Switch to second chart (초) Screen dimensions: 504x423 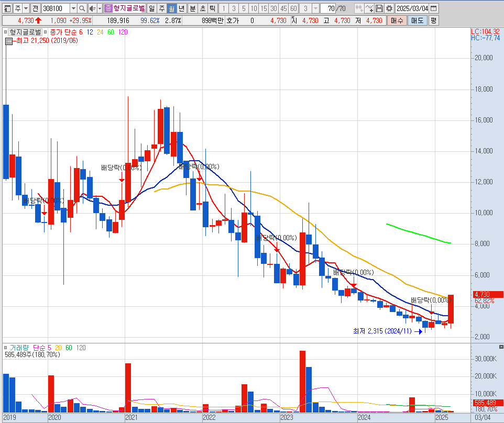[x=203, y=8]
